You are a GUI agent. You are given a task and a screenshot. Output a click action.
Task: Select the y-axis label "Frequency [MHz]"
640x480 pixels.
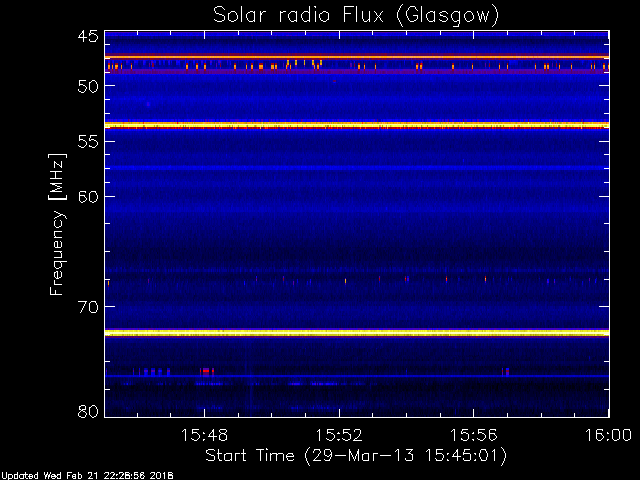pyautogui.click(x=57, y=224)
